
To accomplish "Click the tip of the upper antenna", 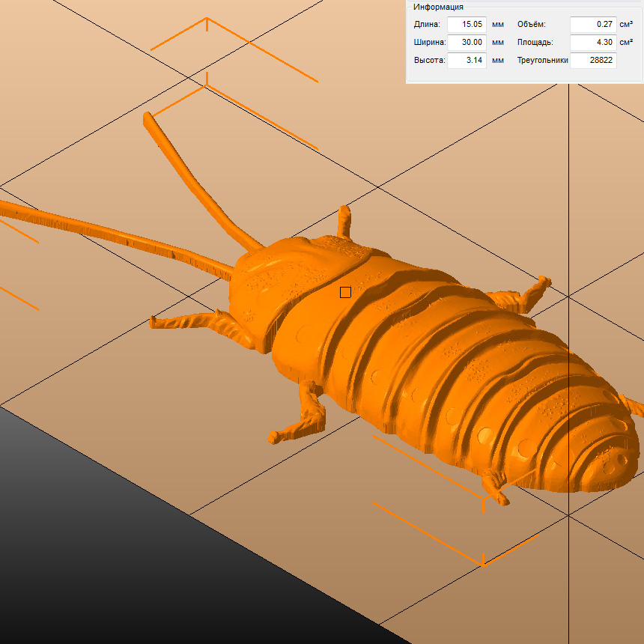I will [x=150, y=117].
